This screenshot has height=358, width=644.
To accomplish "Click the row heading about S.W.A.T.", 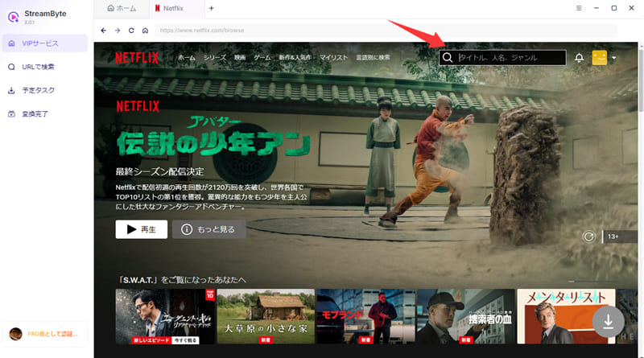I will coord(182,280).
